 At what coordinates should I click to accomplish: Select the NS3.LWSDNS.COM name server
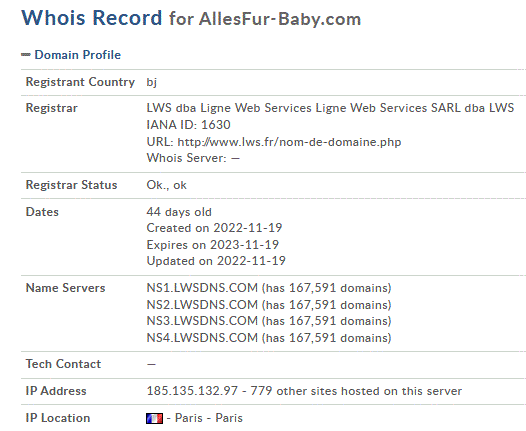click(x=202, y=321)
